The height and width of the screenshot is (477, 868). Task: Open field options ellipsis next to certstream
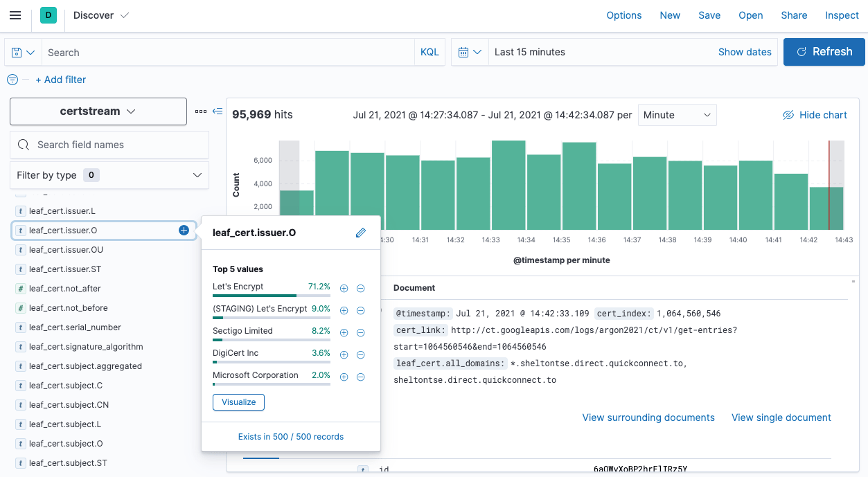pyautogui.click(x=202, y=111)
